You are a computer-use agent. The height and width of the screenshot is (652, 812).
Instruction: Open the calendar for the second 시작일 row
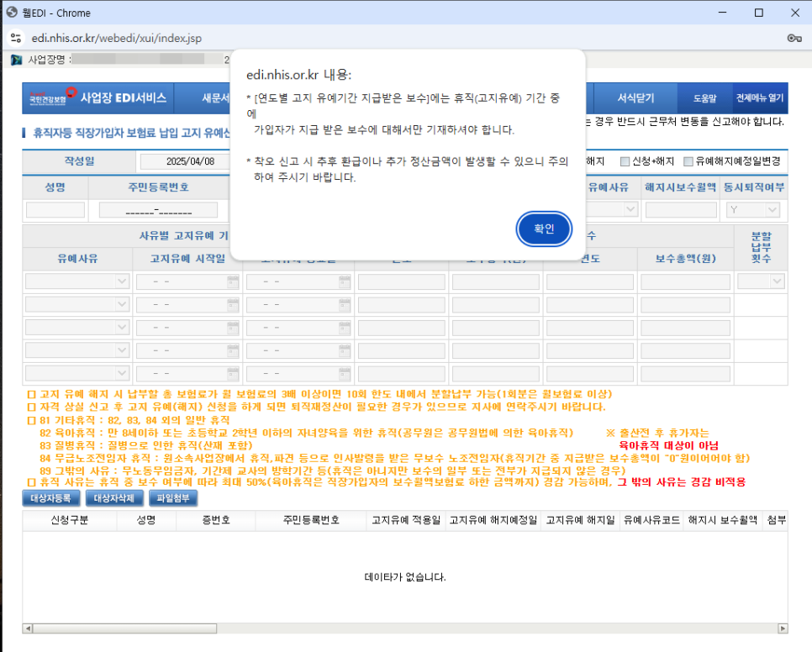tap(233, 304)
